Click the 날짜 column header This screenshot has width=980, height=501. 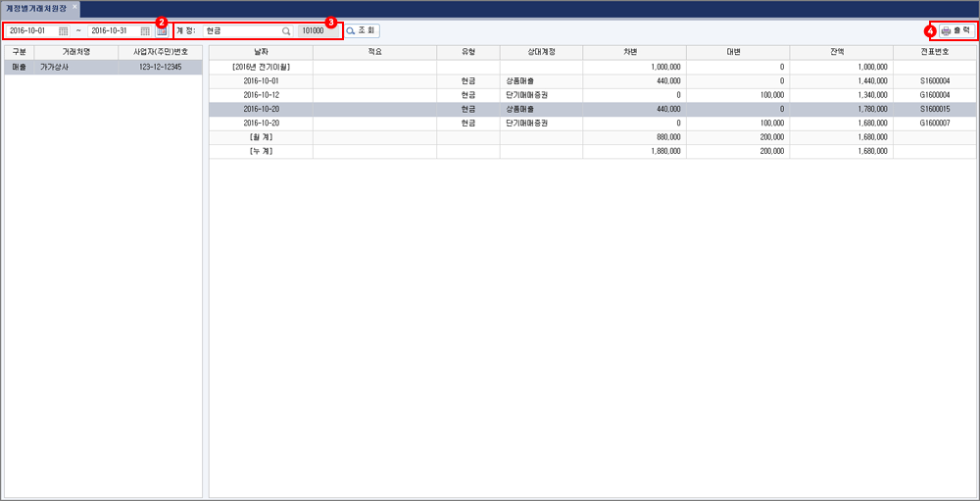pos(262,52)
